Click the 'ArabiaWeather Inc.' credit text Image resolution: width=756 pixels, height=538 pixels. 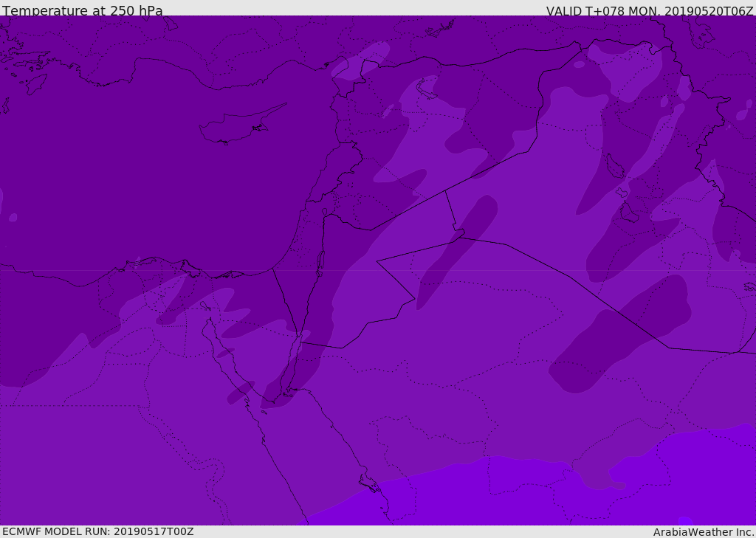point(704,532)
